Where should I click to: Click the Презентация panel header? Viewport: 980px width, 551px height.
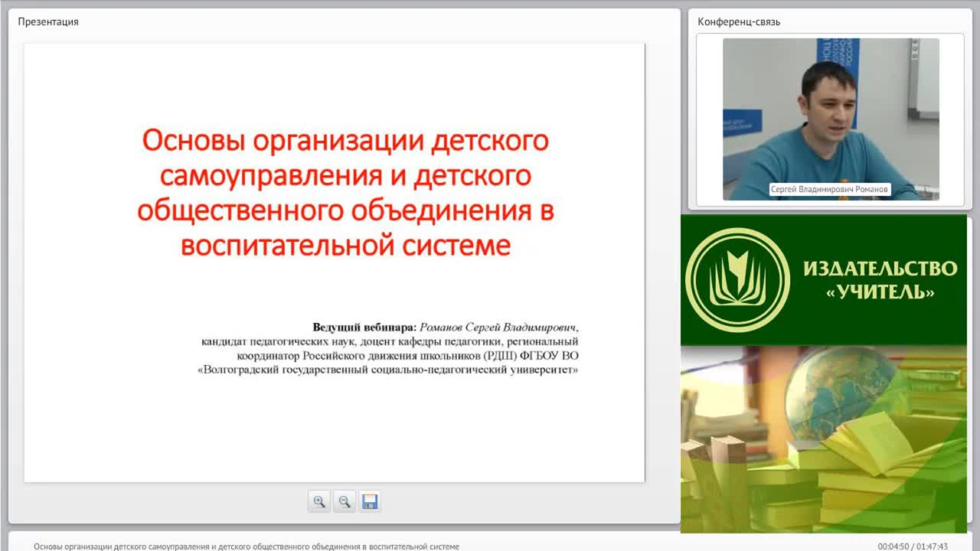pyautogui.click(x=48, y=21)
